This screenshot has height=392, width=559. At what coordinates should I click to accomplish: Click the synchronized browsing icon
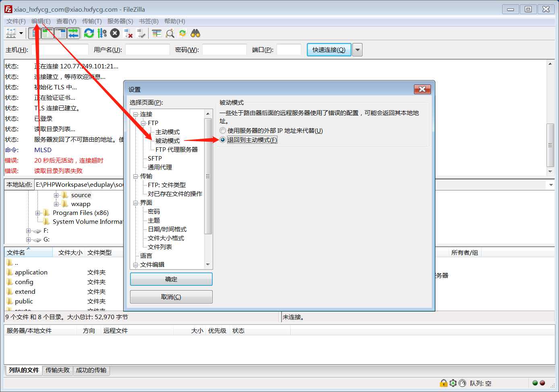coord(182,33)
